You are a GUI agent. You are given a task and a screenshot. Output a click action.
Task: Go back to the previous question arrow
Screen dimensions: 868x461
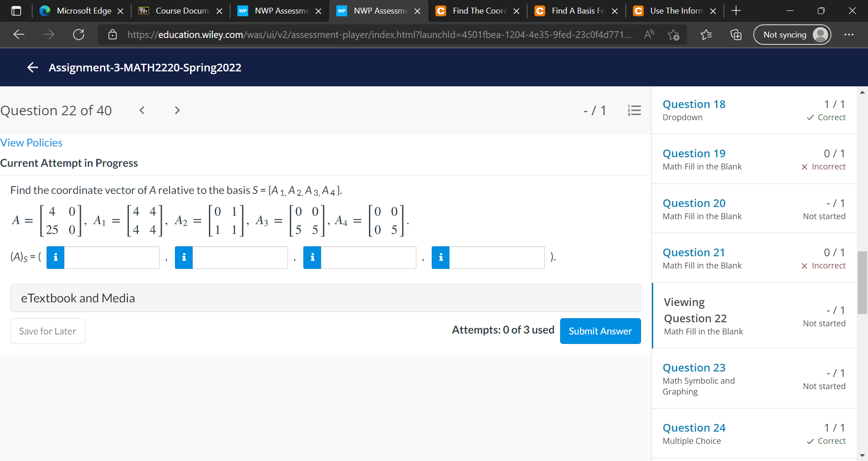(142, 110)
